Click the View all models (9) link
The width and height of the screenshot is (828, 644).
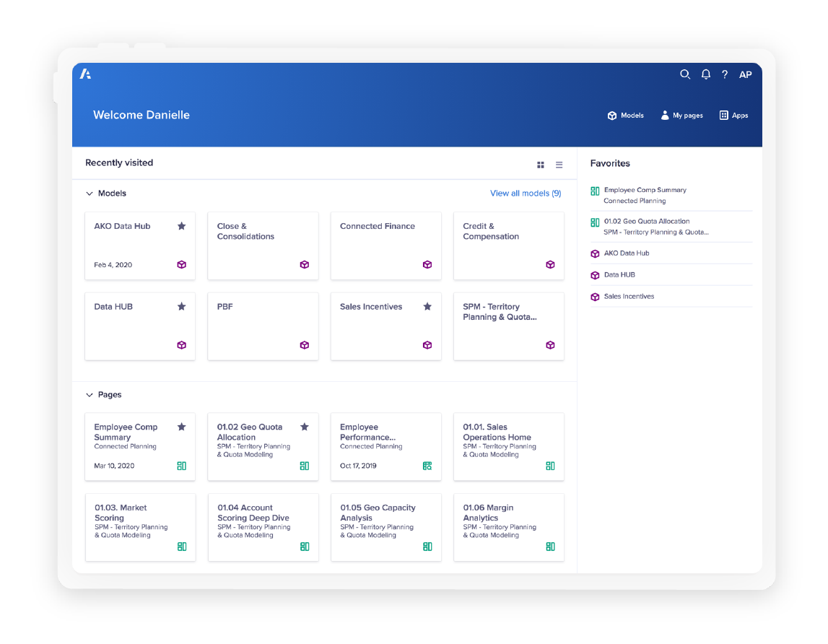(x=526, y=193)
